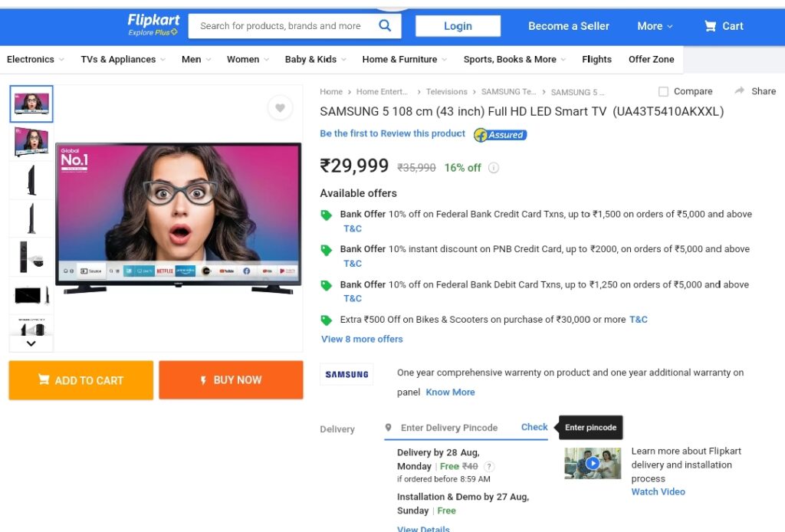Expand the Electronics category menu
The image size is (785, 532).
35,59
